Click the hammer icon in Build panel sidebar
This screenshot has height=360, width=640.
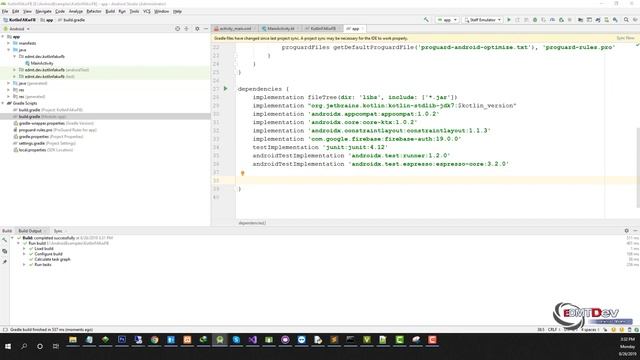[4, 240]
